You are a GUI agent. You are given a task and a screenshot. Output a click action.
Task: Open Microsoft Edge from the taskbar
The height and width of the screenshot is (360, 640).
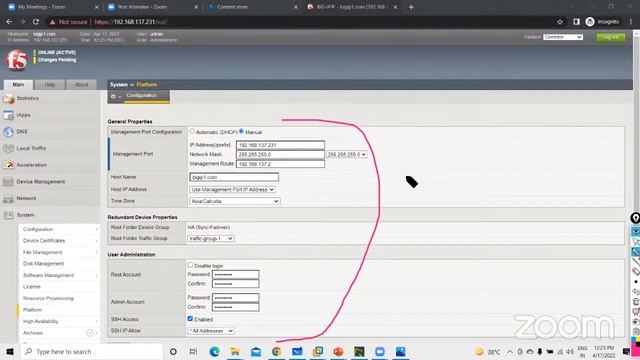214,351
